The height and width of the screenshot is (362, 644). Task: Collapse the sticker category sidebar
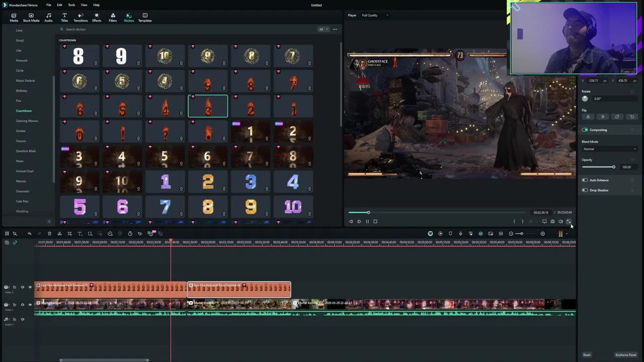(49, 222)
